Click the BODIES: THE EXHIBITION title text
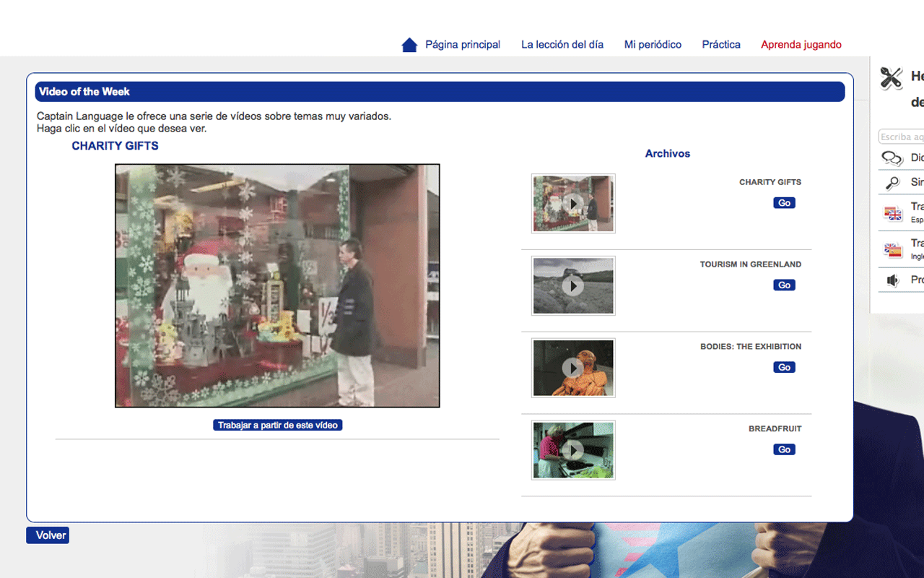The image size is (924, 578). tap(751, 347)
